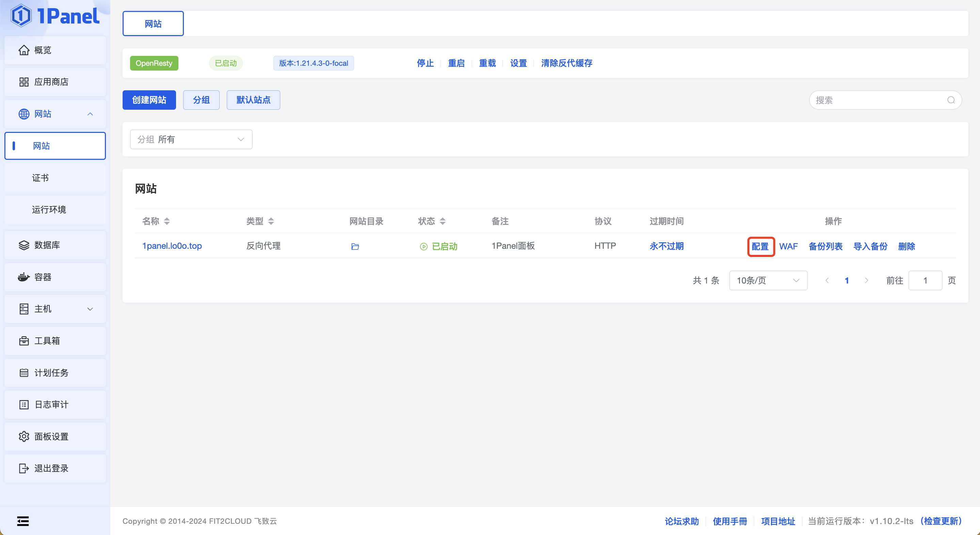The image size is (980, 535).
Task: Click 配置 for 1panel.lo0o.top
Action: pos(760,246)
